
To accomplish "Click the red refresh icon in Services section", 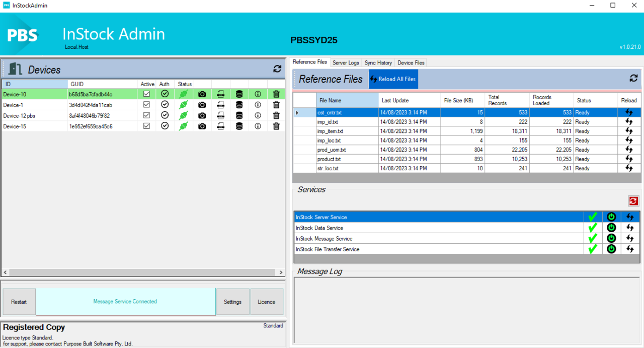I will tap(633, 200).
